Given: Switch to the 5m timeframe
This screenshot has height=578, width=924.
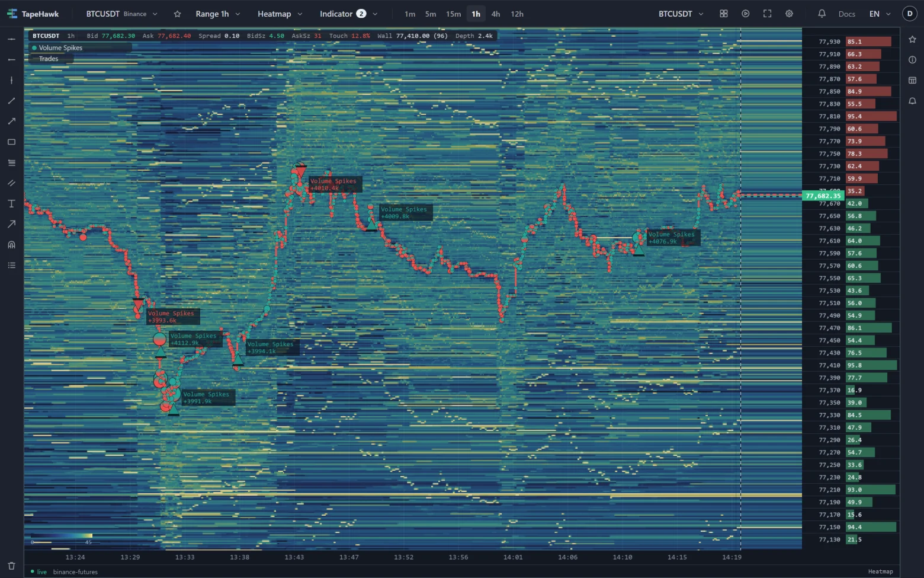Looking at the screenshot, I should (431, 14).
